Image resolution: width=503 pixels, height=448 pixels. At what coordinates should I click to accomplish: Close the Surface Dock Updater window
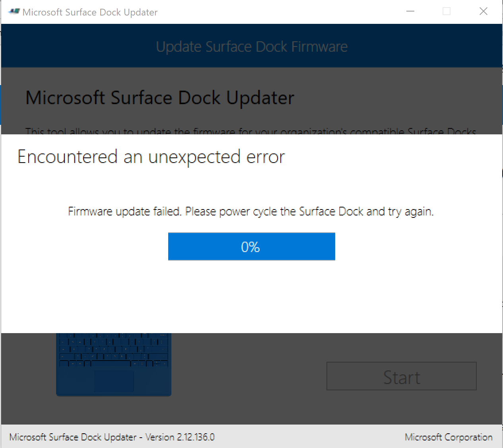tap(483, 12)
